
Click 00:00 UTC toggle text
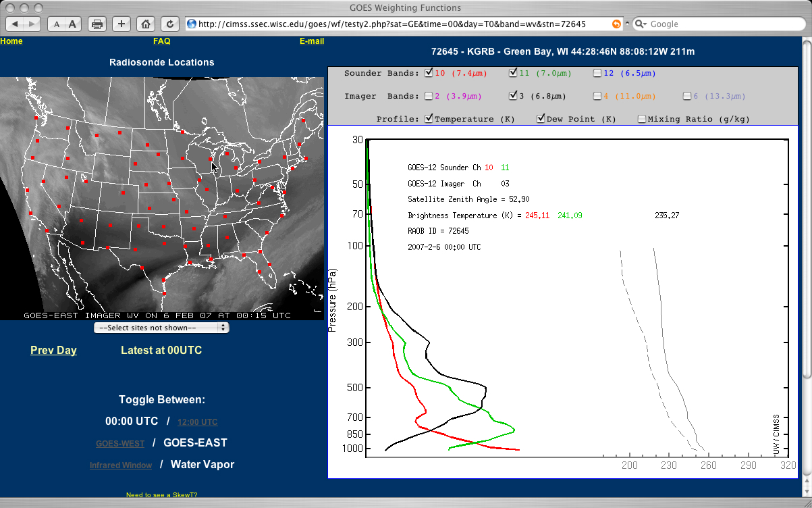click(132, 421)
